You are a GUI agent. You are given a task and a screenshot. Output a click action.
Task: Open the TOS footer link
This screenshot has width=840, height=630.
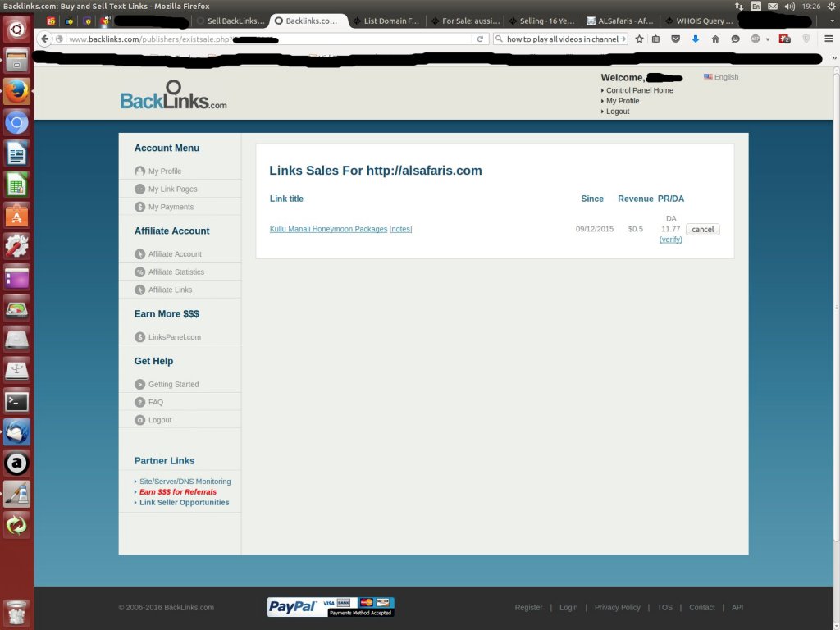664,608
